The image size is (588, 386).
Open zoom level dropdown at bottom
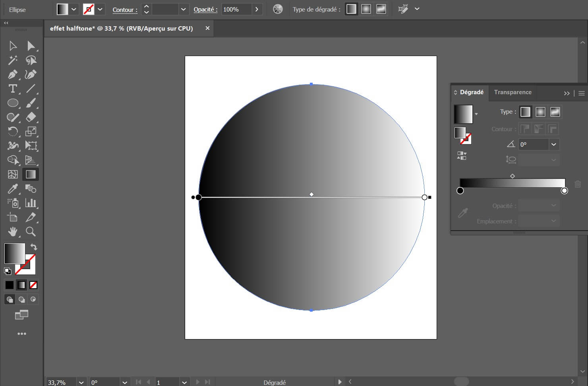[x=81, y=382]
